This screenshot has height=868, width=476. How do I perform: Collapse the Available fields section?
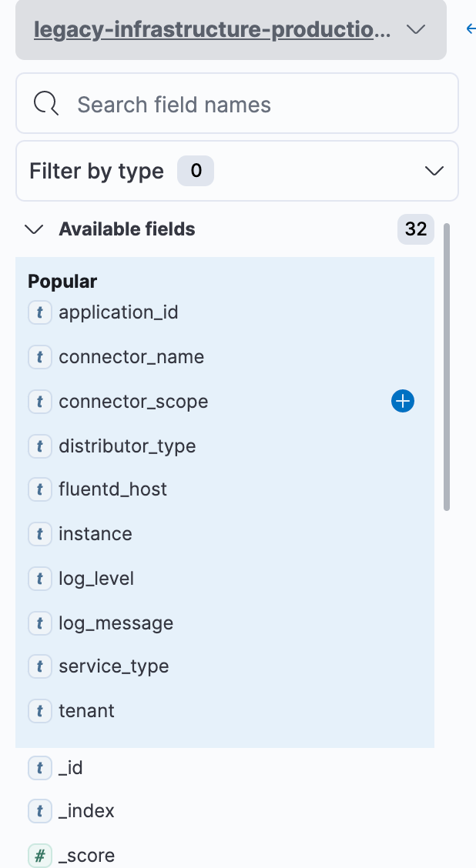point(34,229)
